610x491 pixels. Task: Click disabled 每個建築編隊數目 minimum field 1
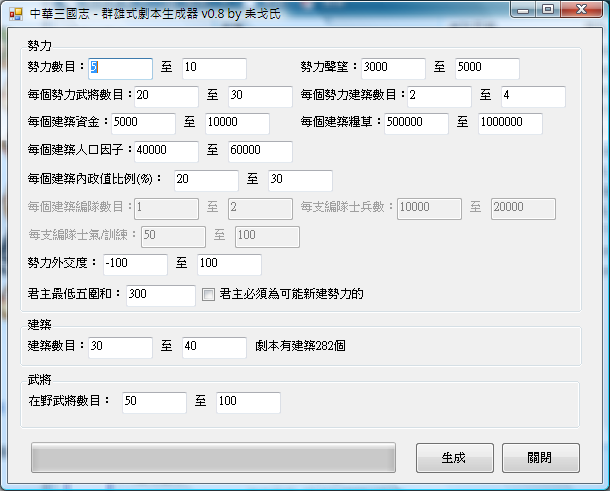pos(167,209)
